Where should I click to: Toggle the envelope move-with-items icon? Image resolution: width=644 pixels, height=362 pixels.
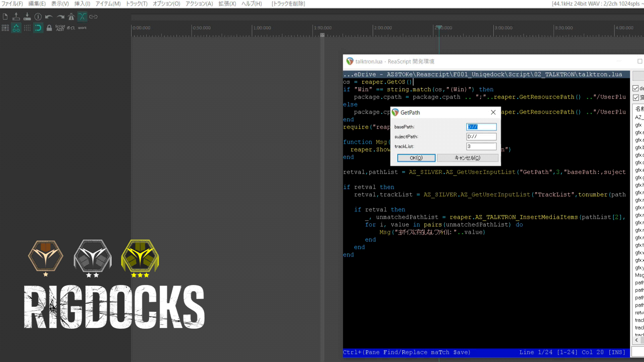[x=16, y=28]
